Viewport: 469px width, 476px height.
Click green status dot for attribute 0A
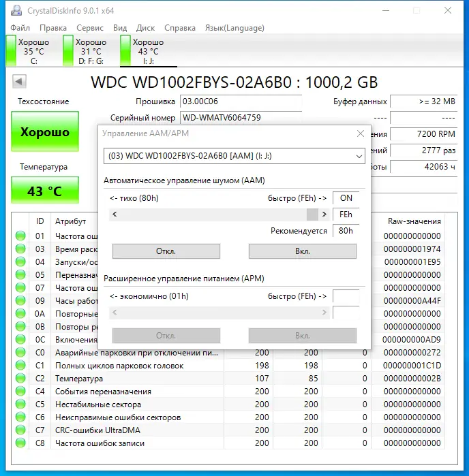(20, 314)
